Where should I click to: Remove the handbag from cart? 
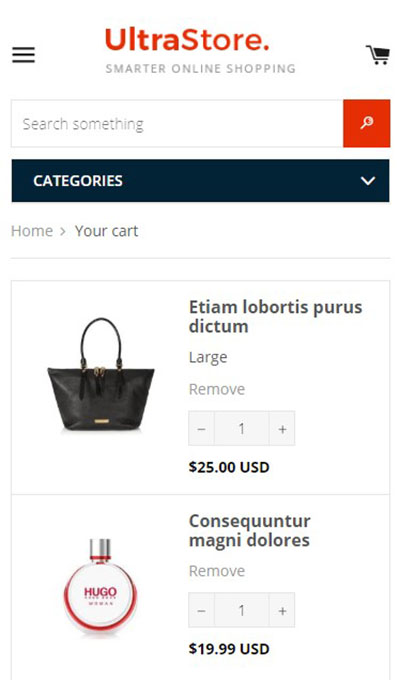pyautogui.click(x=217, y=389)
